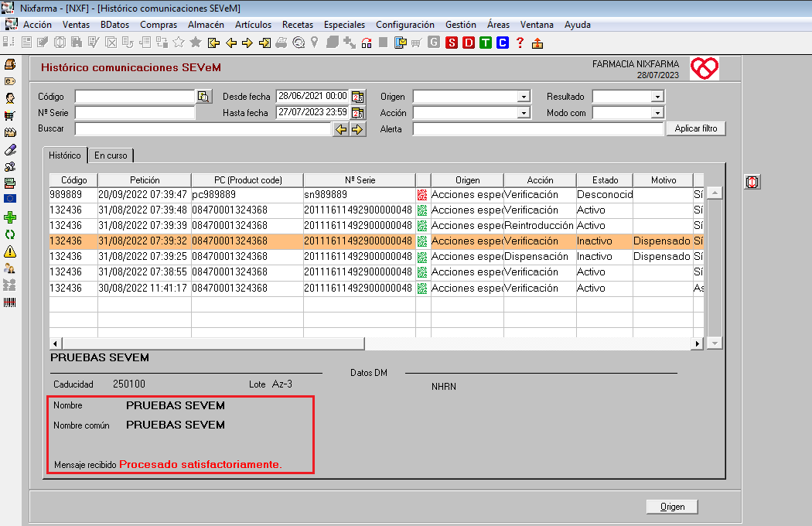Sort by the Nº Serie column header

[x=360, y=179]
